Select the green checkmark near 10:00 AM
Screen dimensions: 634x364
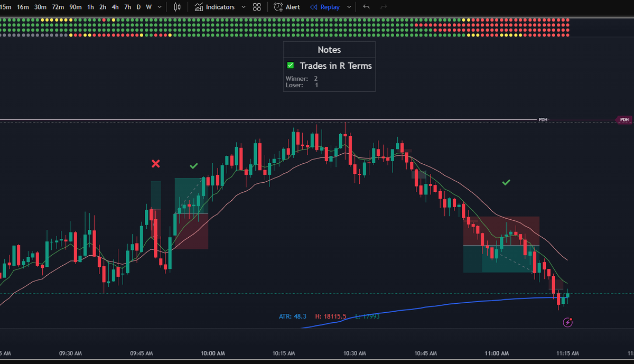[x=194, y=166]
